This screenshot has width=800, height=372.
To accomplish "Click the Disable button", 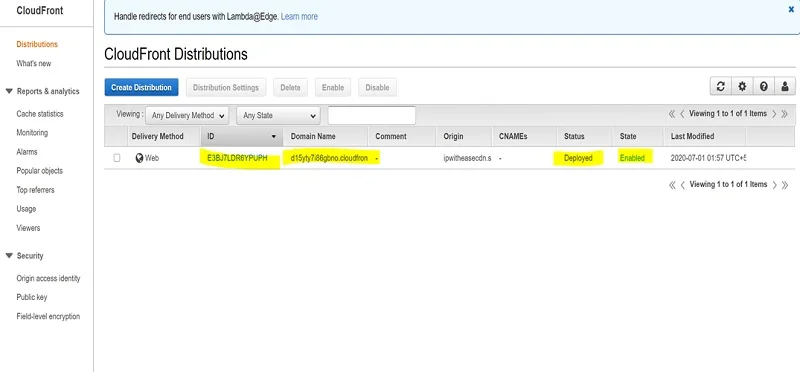I will [378, 87].
